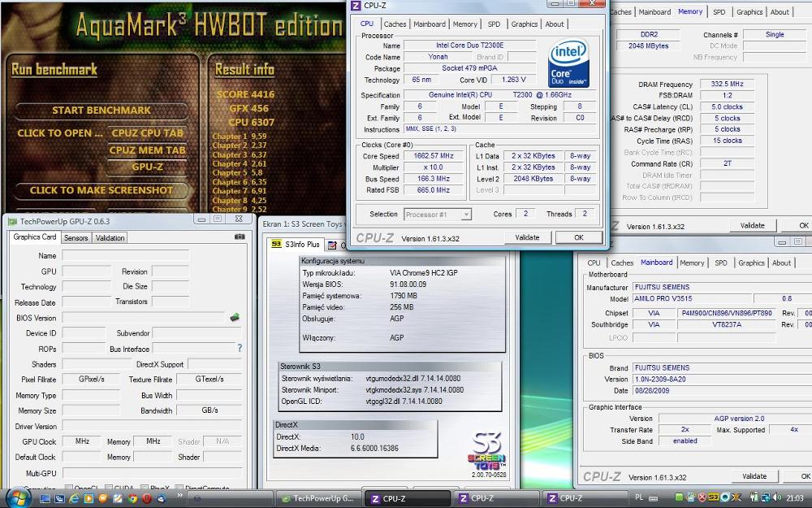Click SCORE 4416 in AquaMark results
Image resolution: width=812 pixels, height=508 pixels.
(245, 94)
